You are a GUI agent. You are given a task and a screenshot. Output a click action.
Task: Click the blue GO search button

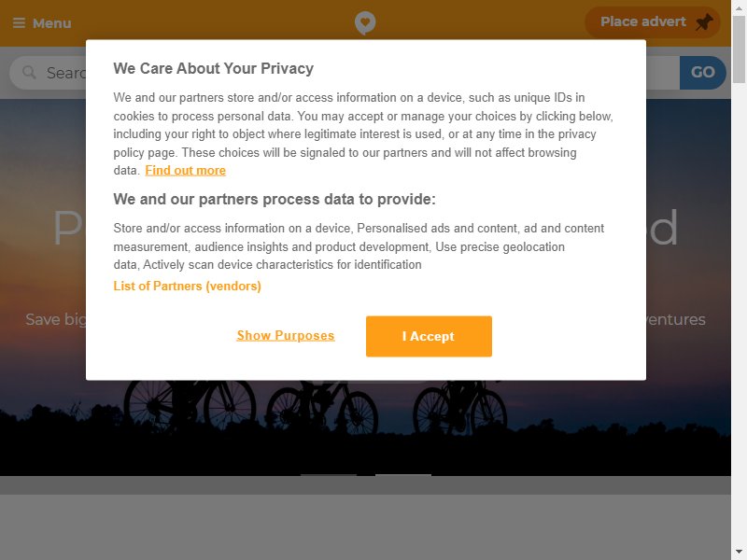[x=703, y=73]
